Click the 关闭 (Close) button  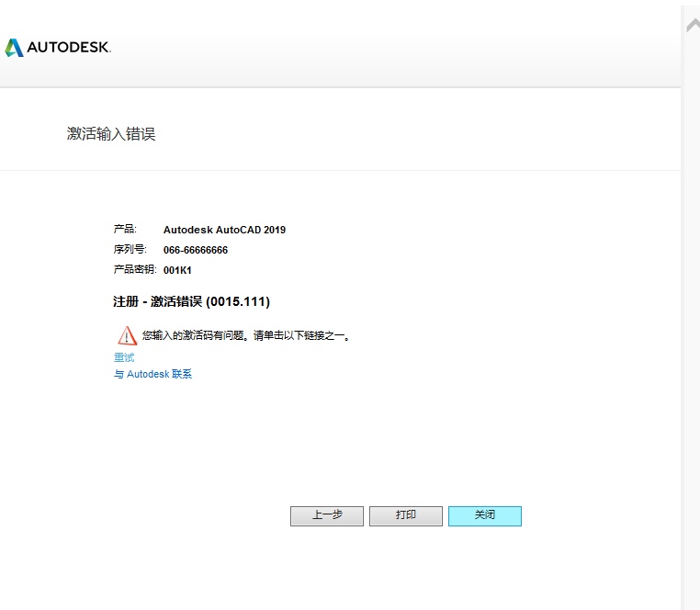click(485, 515)
